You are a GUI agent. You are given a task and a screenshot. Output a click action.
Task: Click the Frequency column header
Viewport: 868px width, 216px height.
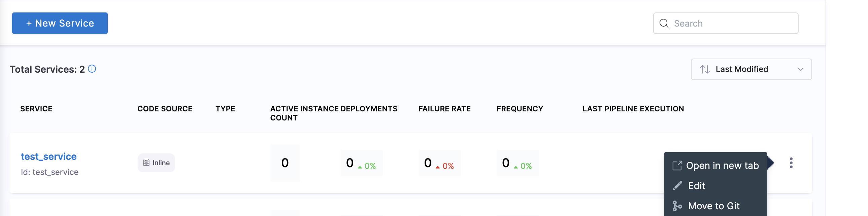tap(520, 109)
